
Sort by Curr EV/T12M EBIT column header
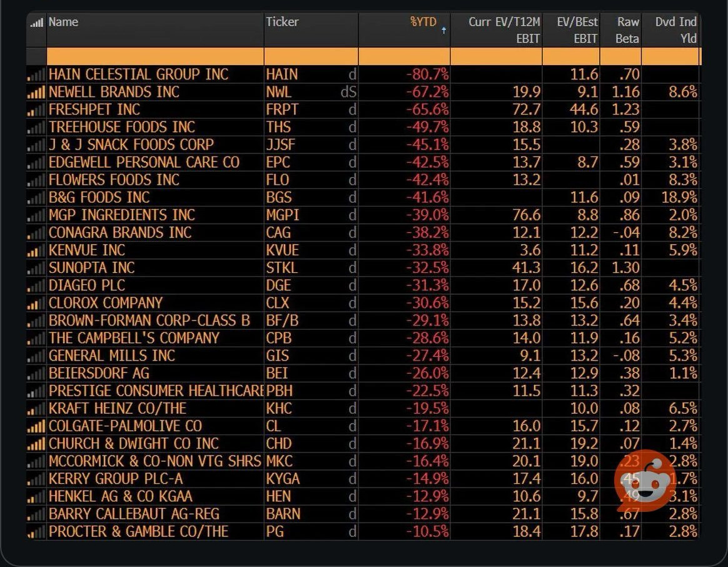click(504, 30)
